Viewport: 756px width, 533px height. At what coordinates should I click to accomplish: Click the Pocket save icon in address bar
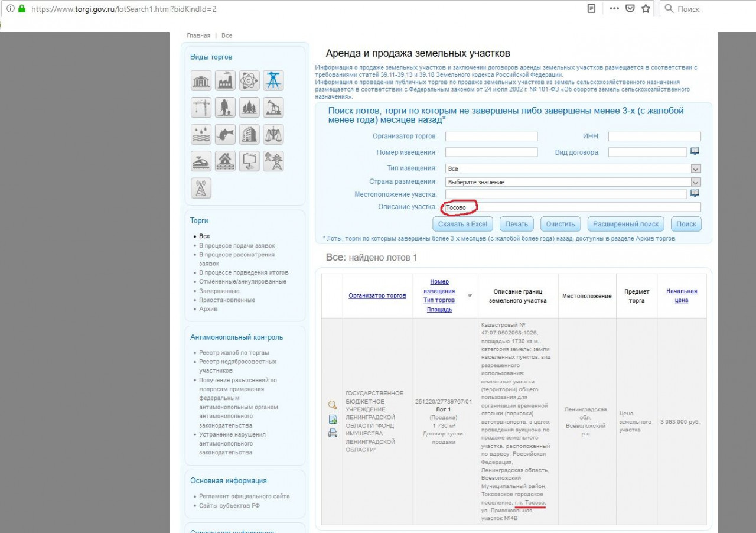point(630,9)
